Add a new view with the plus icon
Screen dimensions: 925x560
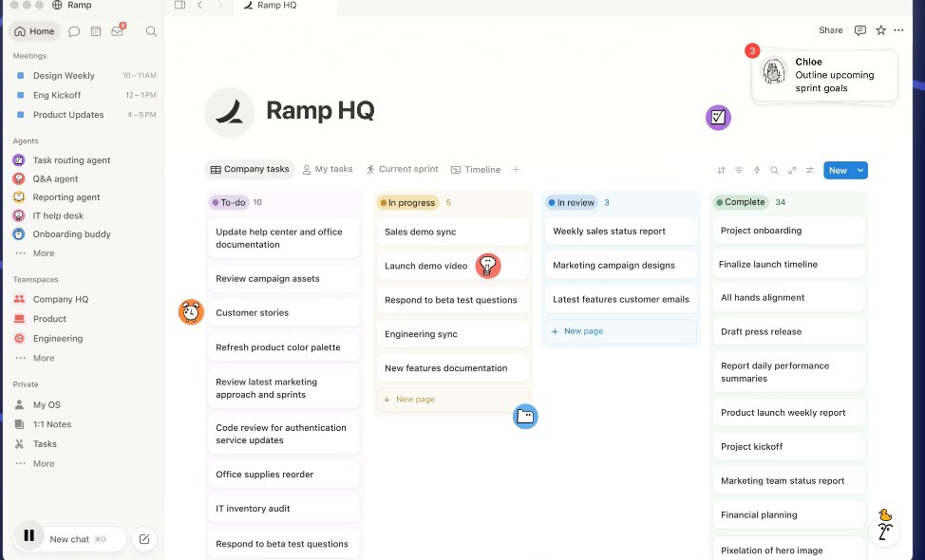pyautogui.click(x=516, y=170)
